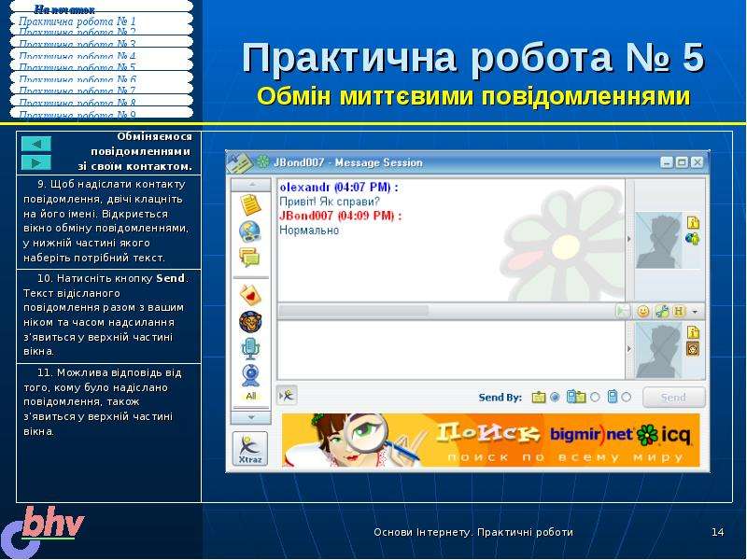This screenshot has width=747, height=560.
Task: Select the All sidebar item
Action: tap(251, 396)
